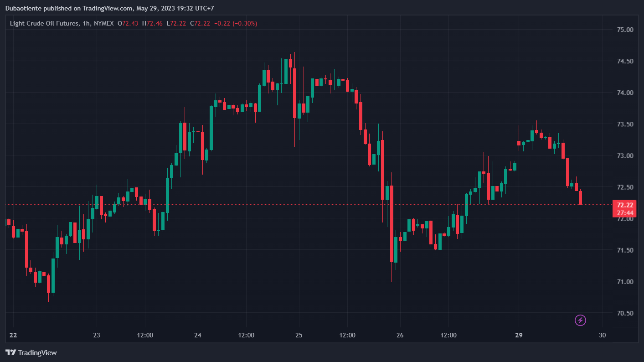The width and height of the screenshot is (644, 362).
Task: Click the TradingView logo at bottom left
Action: point(31,352)
